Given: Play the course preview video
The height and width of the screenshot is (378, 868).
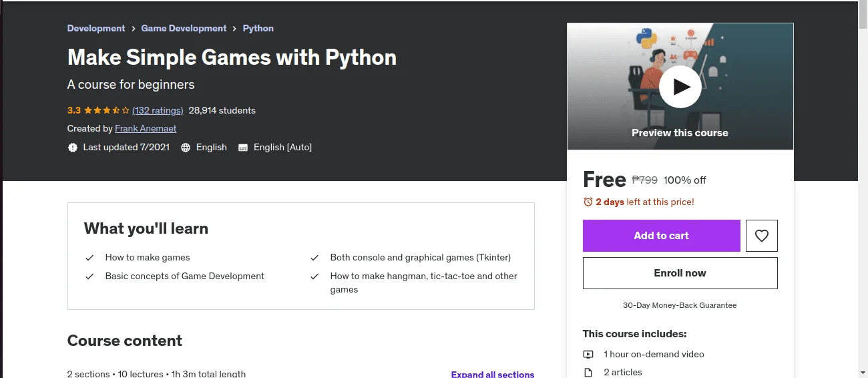Looking at the screenshot, I should pos(680,87).
